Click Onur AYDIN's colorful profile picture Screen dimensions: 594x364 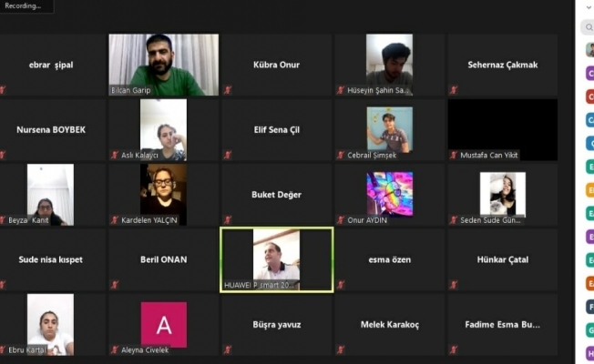[x=389, y=194]
